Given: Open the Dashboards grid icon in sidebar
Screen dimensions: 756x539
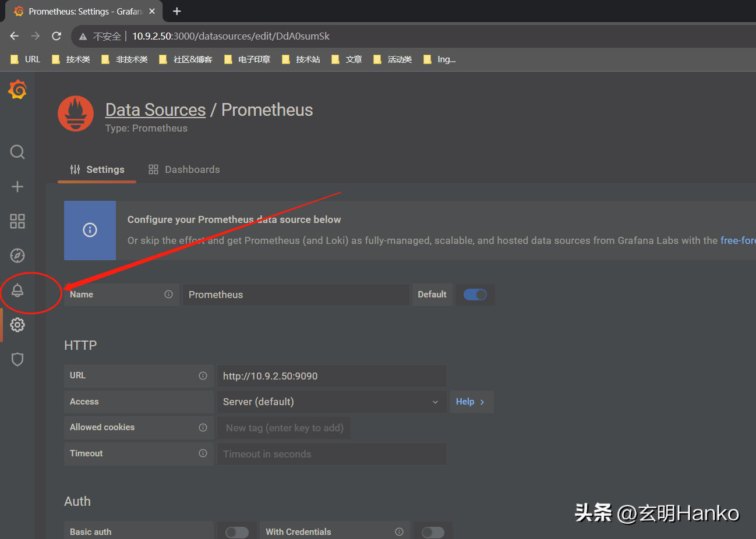Looking at the screenshot, I should 17,221.
